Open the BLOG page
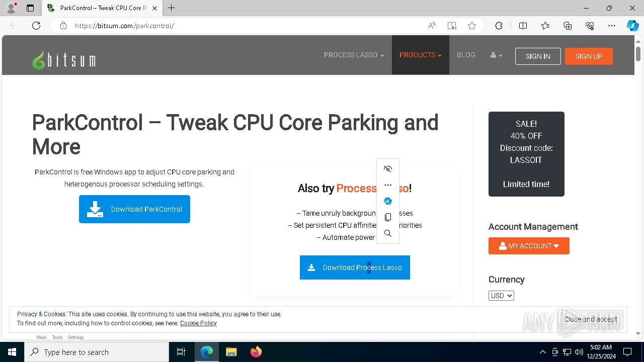 [x=466, y=55]
